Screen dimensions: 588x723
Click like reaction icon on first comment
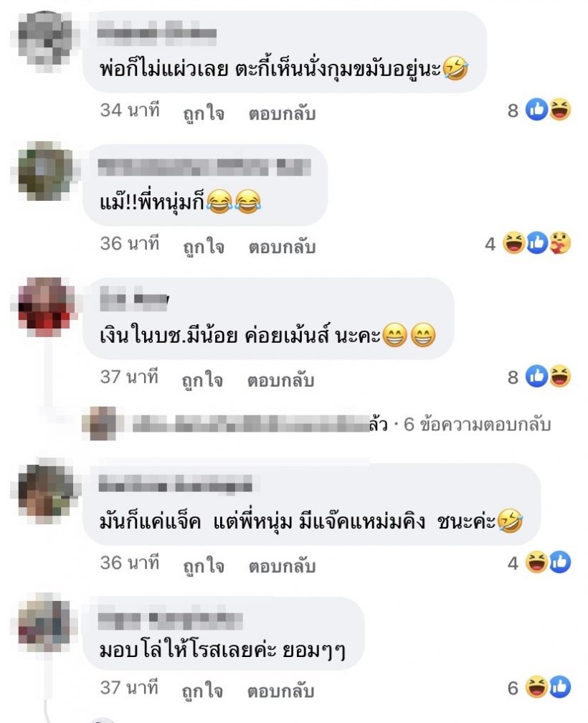click(x=537, y=110)
